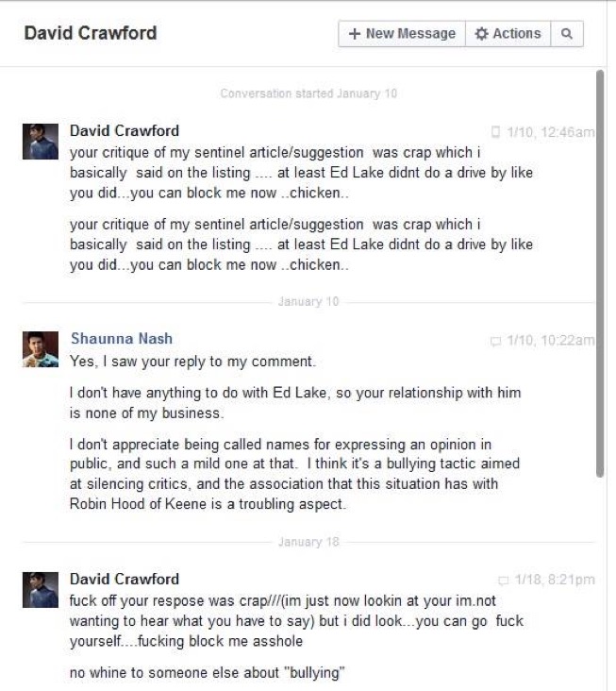Click the chat icon next to 1/10, 10:22am

[496, 341]
